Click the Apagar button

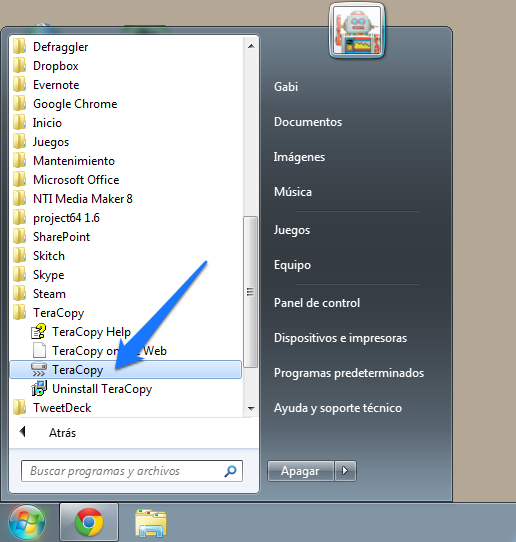click(300, 470)
